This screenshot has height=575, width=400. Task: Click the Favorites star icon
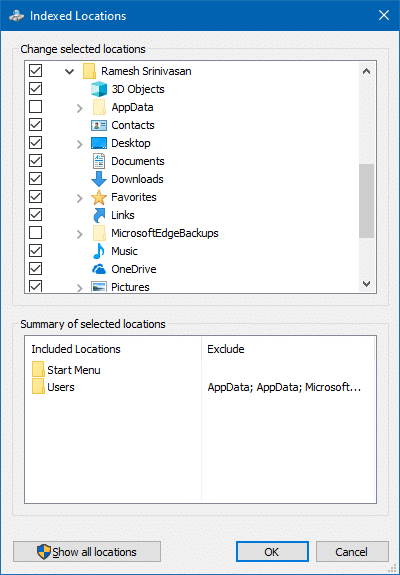pyautogui.click(x=99, y=197)
